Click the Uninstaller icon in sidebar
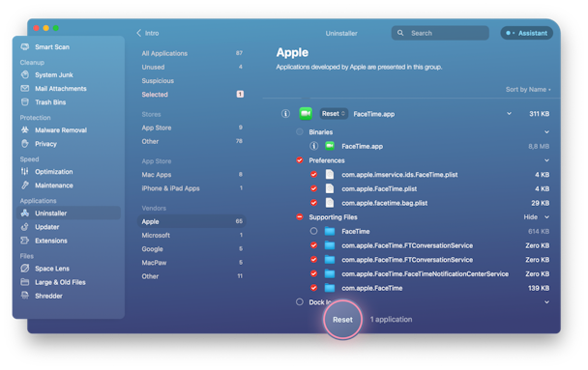The height and width of the screenshot is (370, 588). coord(25,213)
